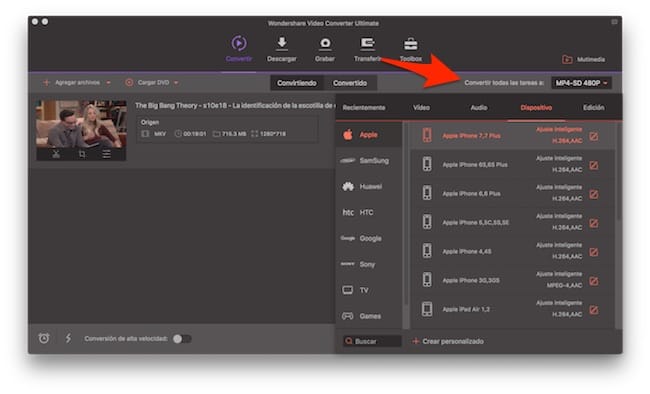This screenshot has width=650, height=394.
Task: Select the Sony brand category
Action: pyautogui.click(x=369, y=264)
